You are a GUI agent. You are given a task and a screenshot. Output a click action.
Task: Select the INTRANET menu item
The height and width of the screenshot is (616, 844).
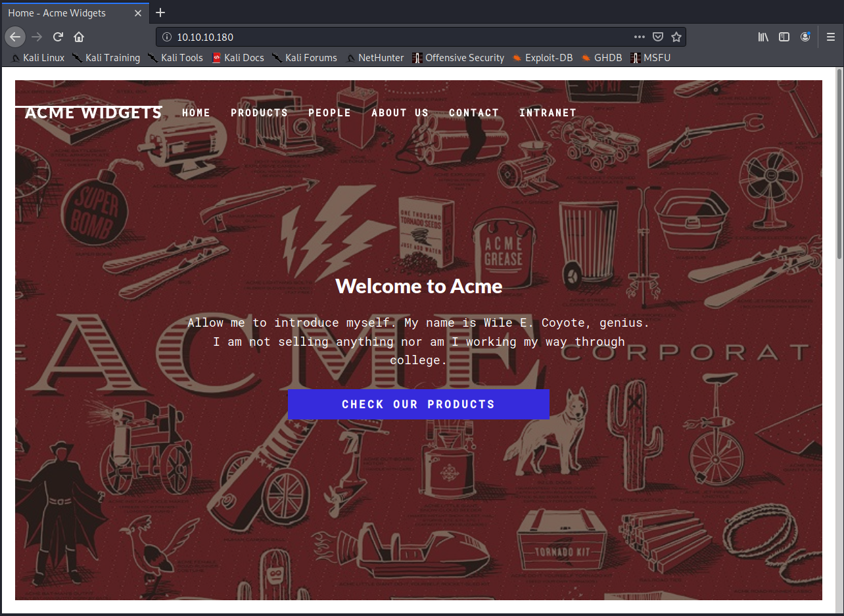coord(548,112)
